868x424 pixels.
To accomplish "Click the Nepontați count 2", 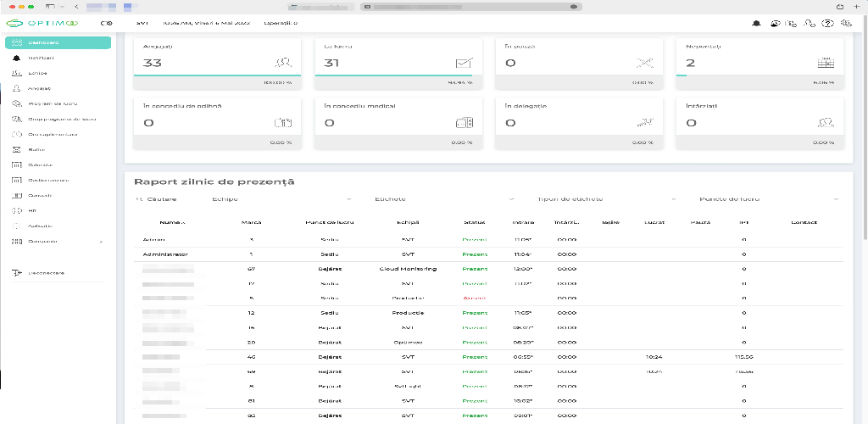I will tap(690, 63).
